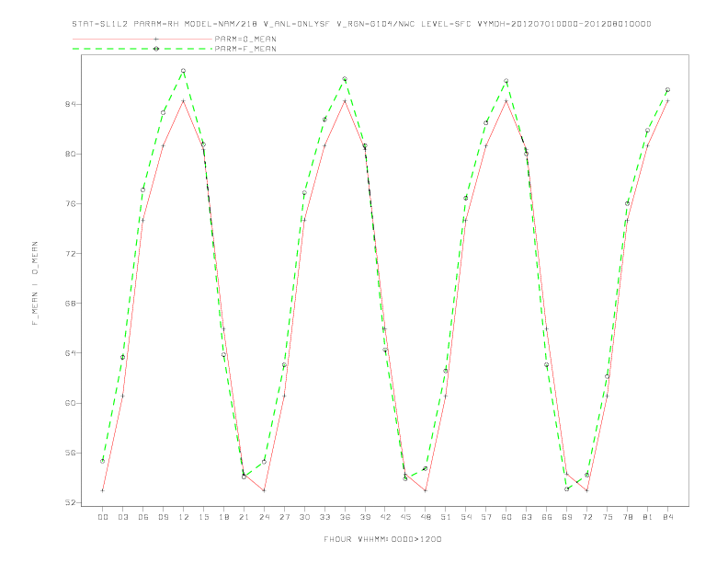This screenshot has height=563, width=728.
Task: Click the x-axis tick label 48
Action: [426, 517]
